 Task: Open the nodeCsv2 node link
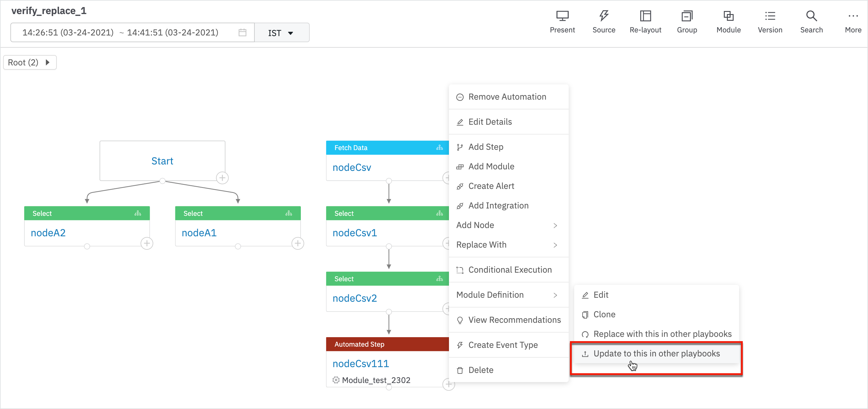[x=355, y=298]
